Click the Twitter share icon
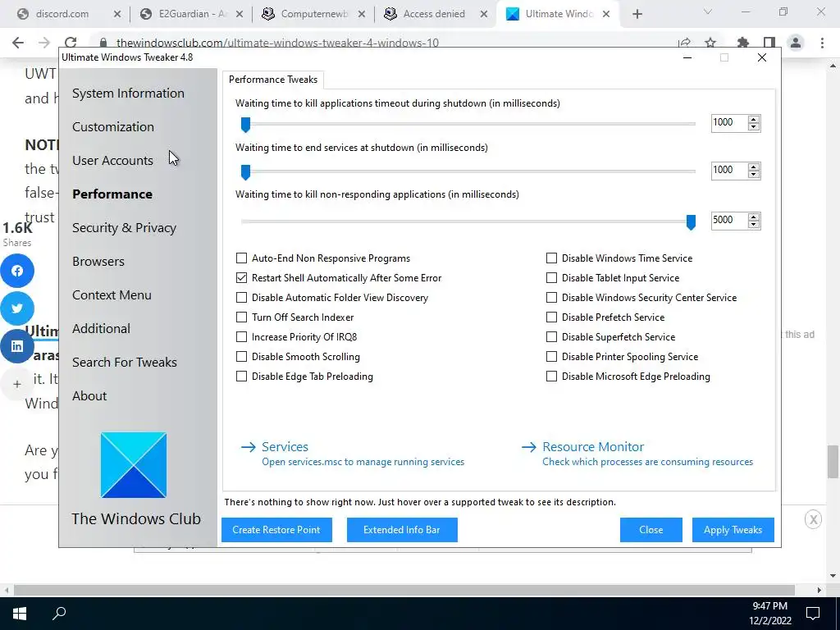The height and width of the screenshot is (630, 840). [x=17, y=308]
